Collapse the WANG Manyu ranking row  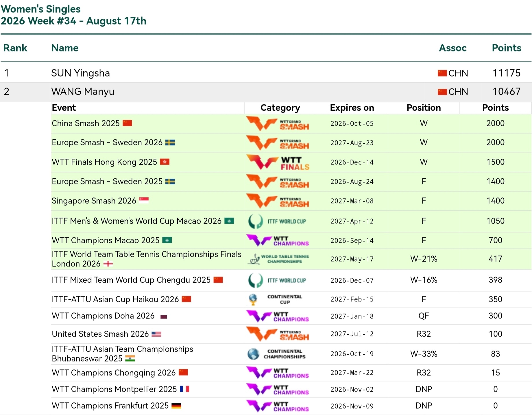(266, 92)
